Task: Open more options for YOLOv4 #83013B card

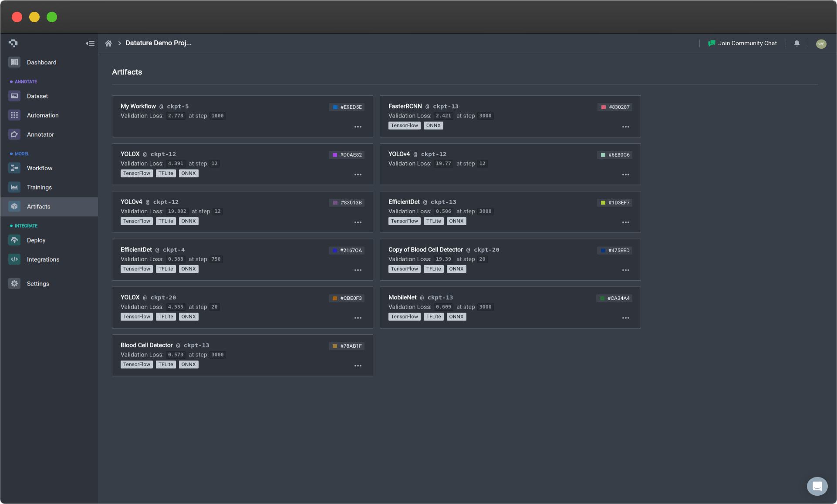Action: pyautogui.click(x=358, y=222)
